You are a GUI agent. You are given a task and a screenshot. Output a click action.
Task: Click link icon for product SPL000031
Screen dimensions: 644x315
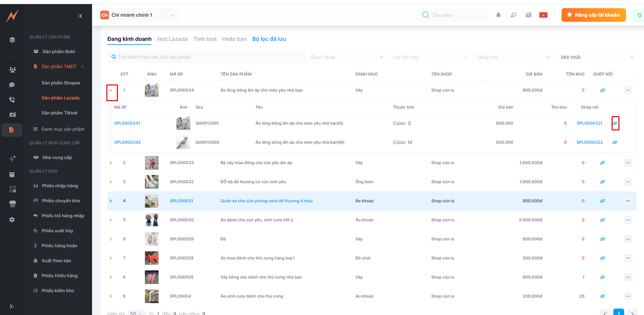[x=602, y=201]
